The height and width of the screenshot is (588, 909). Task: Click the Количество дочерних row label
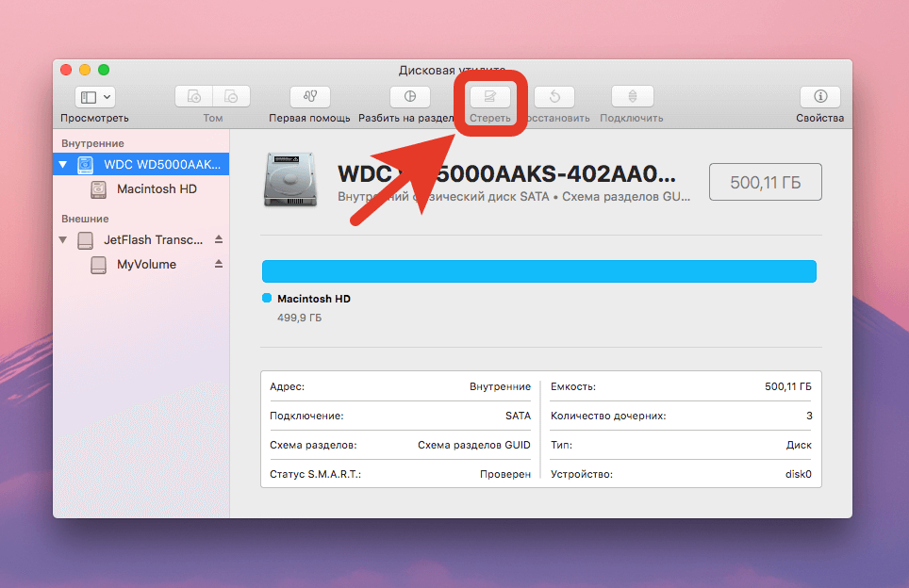[x=608, y=416]
